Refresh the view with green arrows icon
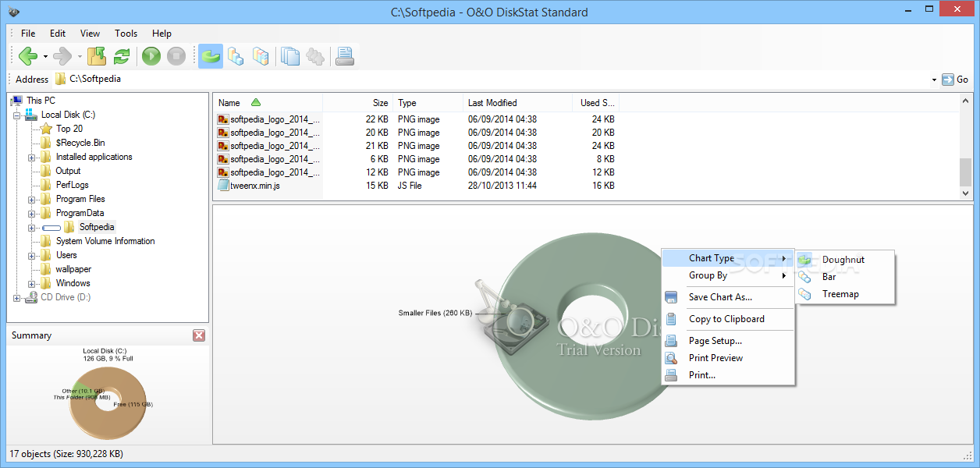Viewport: 980px width, 468px height. pyautogui.click(x=122, y=56)
